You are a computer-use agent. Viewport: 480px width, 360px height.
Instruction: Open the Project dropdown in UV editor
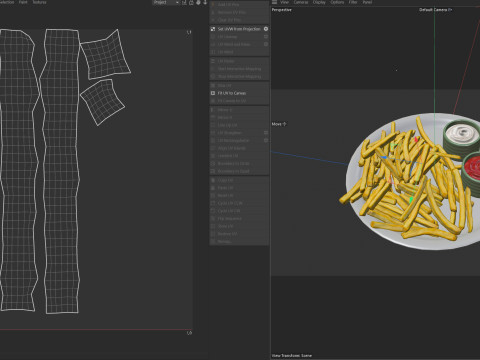click(166, 2)
